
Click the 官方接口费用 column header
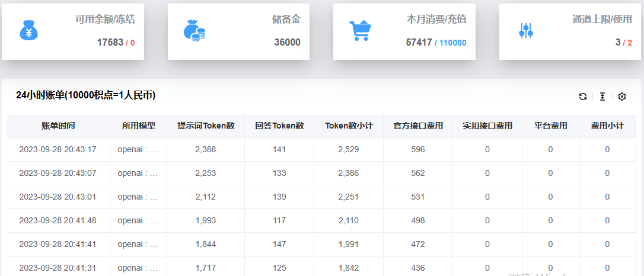click(418, 126)
